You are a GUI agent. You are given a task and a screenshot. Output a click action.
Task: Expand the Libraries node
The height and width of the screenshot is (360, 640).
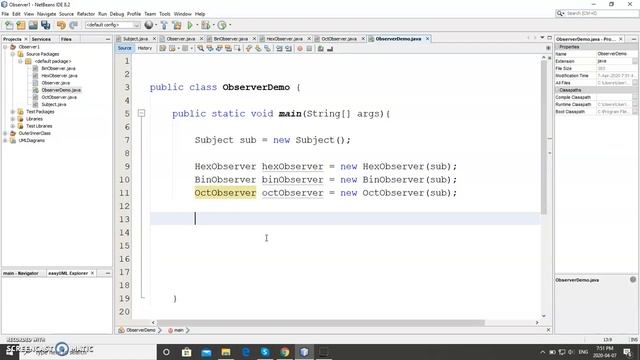point(13,119)
